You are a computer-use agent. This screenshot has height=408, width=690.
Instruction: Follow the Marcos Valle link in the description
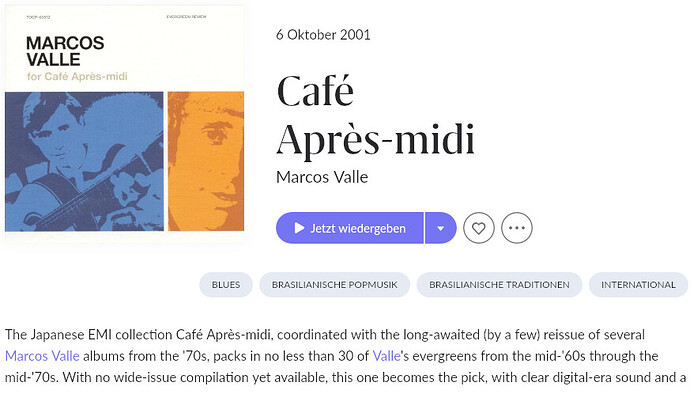(42, 356)
